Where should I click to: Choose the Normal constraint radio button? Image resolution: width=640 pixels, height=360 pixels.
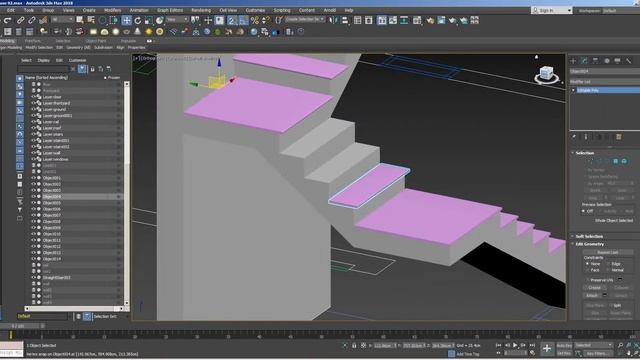click(x=608, y=270)
